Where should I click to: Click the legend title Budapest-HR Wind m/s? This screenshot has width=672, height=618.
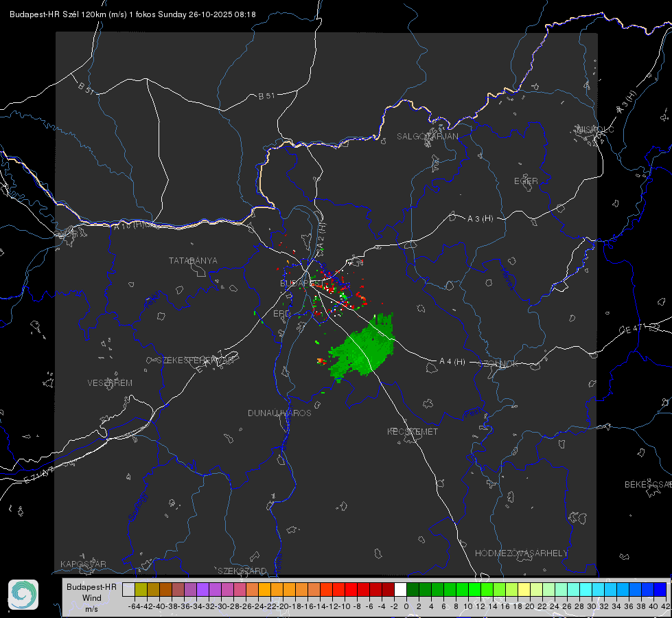click(92, 597)
